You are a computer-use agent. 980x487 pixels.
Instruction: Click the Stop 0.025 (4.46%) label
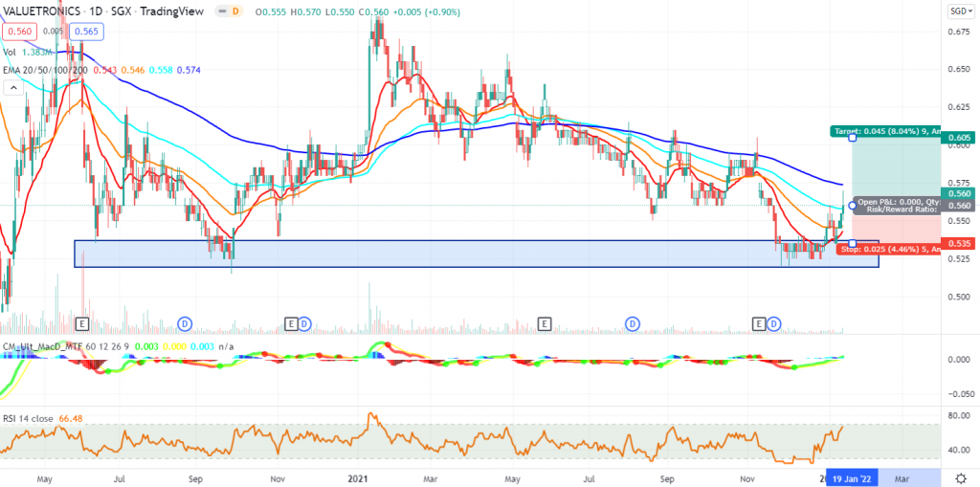click(887, 250)
